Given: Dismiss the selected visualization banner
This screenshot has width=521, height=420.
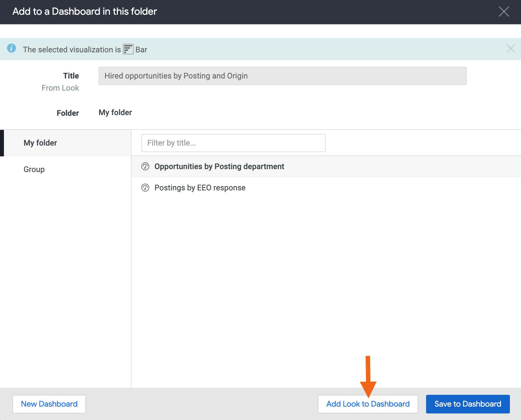Looking at the screenshot, I should (511, 49).
